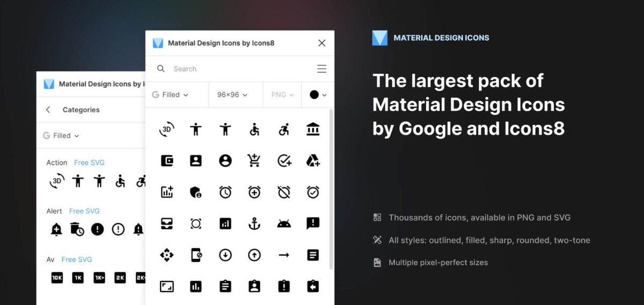Select the assignment clipboard with text lines
Screen dimensions: 644x305
click(225, 287)
